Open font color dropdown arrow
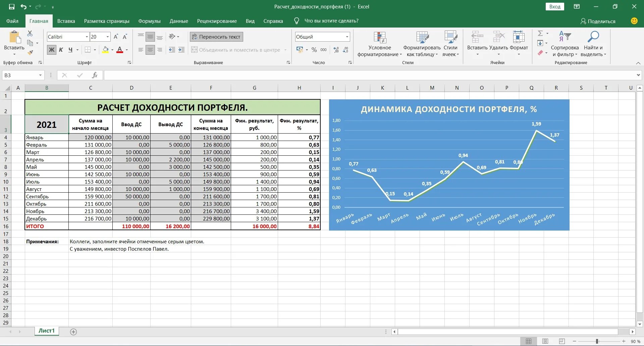 pos(127,50)
